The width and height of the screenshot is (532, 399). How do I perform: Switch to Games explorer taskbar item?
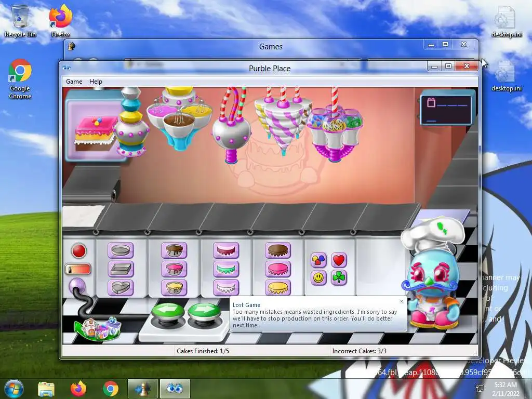[142, 389]
